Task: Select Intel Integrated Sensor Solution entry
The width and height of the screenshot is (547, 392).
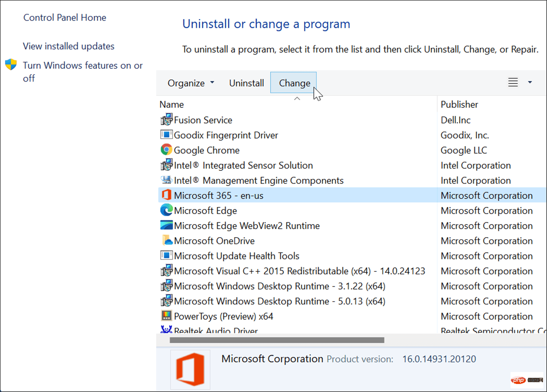Action: click(x=243, y=165)
